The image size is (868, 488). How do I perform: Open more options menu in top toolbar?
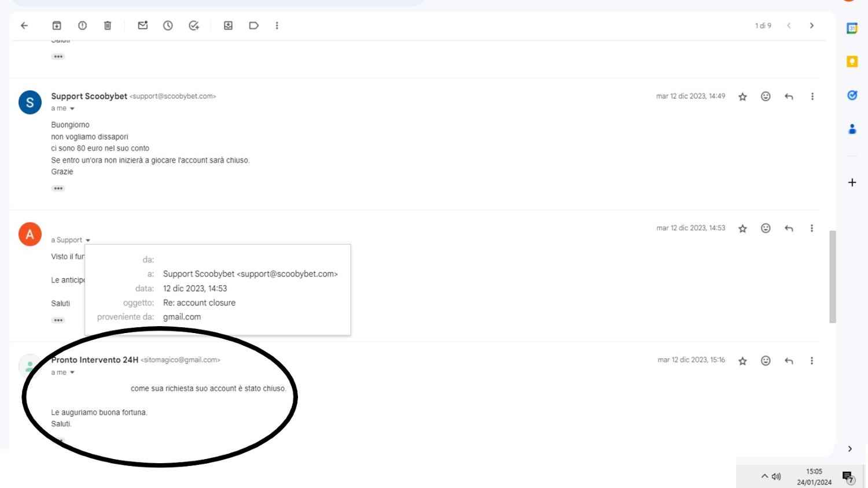(x=277, y=25)
